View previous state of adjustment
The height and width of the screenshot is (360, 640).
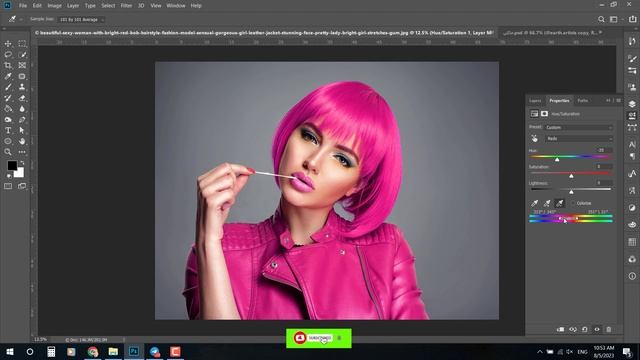(573, 329)
